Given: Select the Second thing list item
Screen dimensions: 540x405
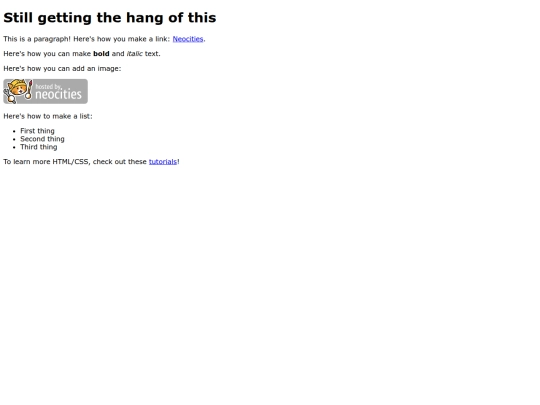Looking at the screenshot, I should [x=42, y=139].
